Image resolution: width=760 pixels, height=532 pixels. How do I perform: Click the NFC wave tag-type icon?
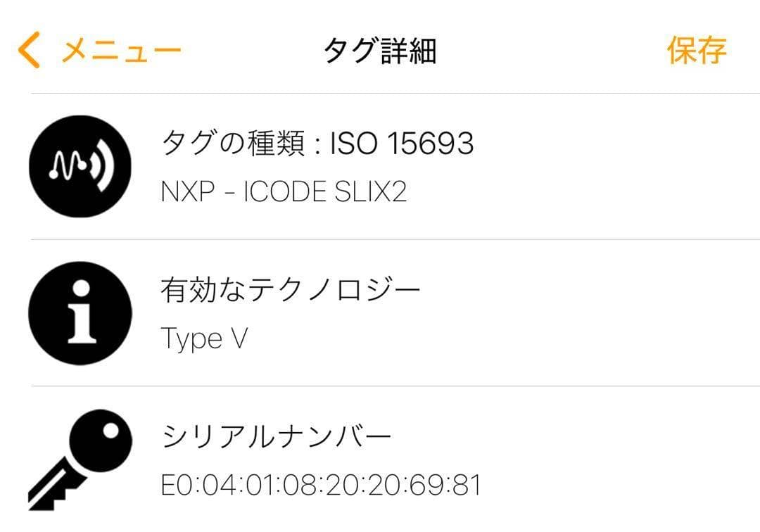pyautogui.click(x=80, y=166)
